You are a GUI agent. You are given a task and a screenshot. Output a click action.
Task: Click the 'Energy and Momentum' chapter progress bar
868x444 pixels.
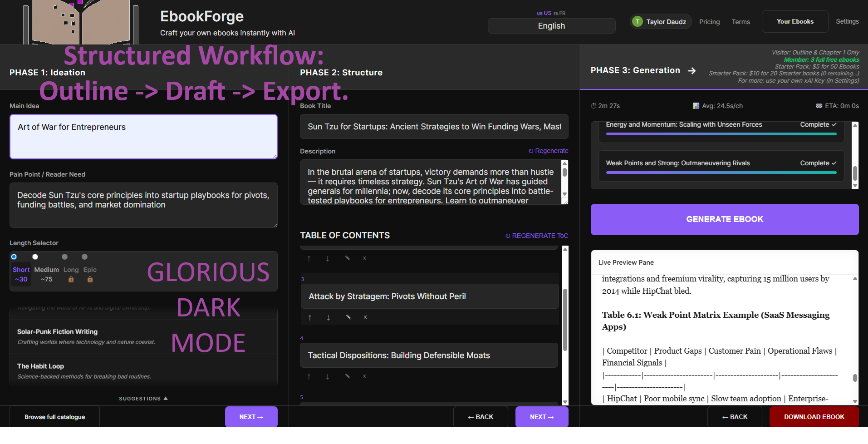coord(721,134)
